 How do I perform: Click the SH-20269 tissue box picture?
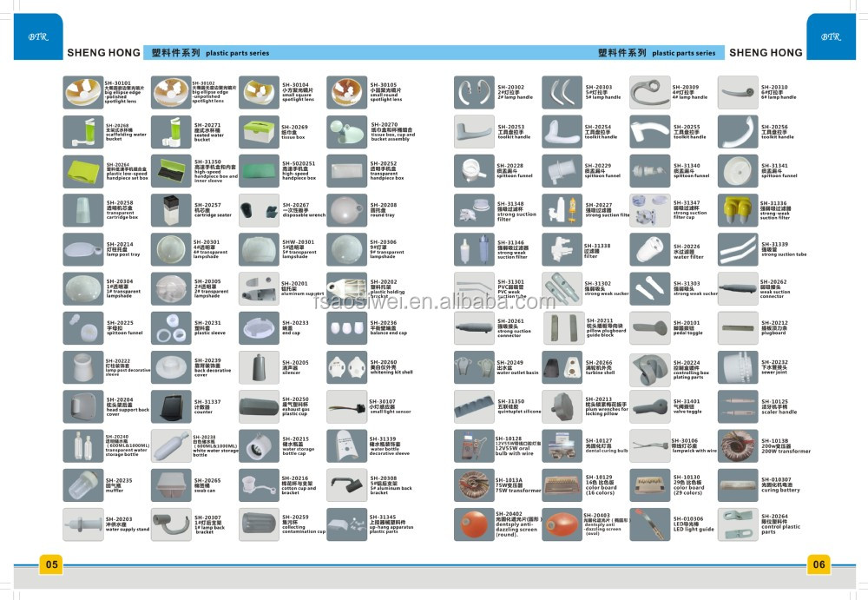pyautogui.click(x=259, y=132)
